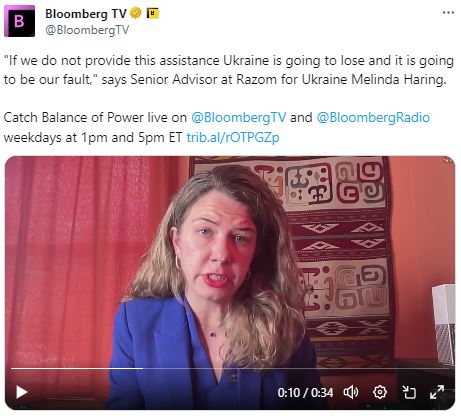This screenshot has height=416, width=461.
Task: Follow the @BloombergTV mention in the post text
Action: [x=239, y=118]
